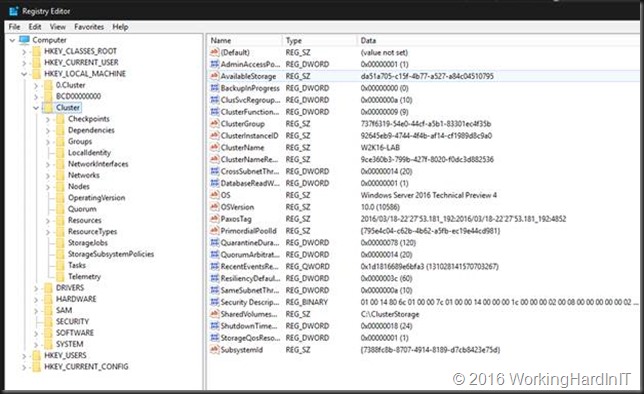Click the DWORD icon for ClusterFunction...
Screen dimensions: 644x394
click(214, 112)
